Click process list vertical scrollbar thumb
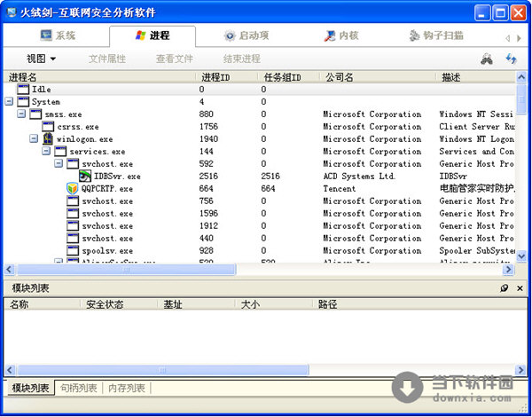Viewport: 532px width, 417px height. [520, 99]
